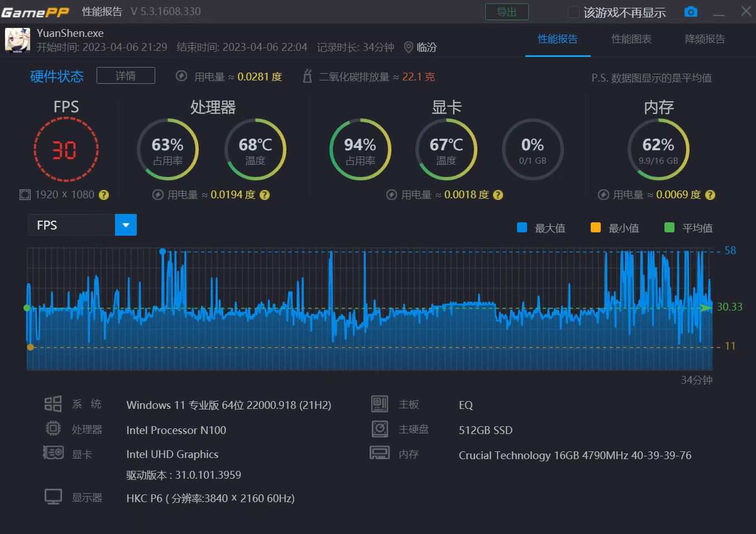Click the help icon next to 1920 x 1080

click(103, 194)
